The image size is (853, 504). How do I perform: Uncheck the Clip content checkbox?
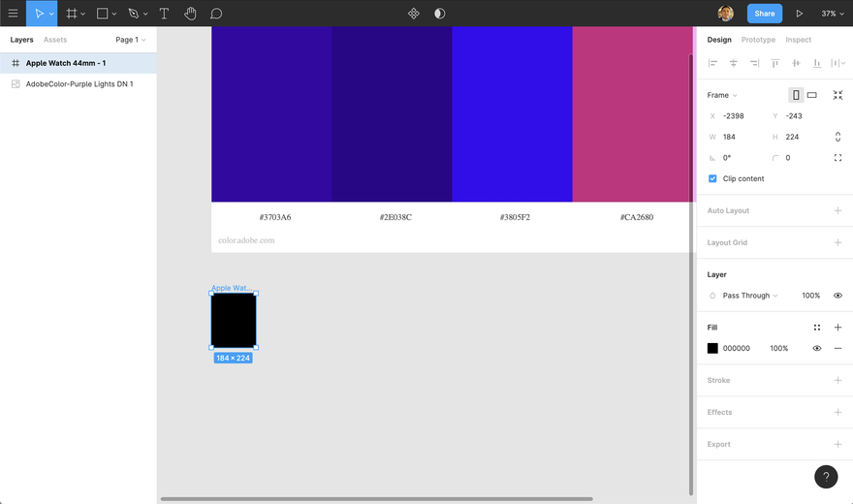(712, 178)
